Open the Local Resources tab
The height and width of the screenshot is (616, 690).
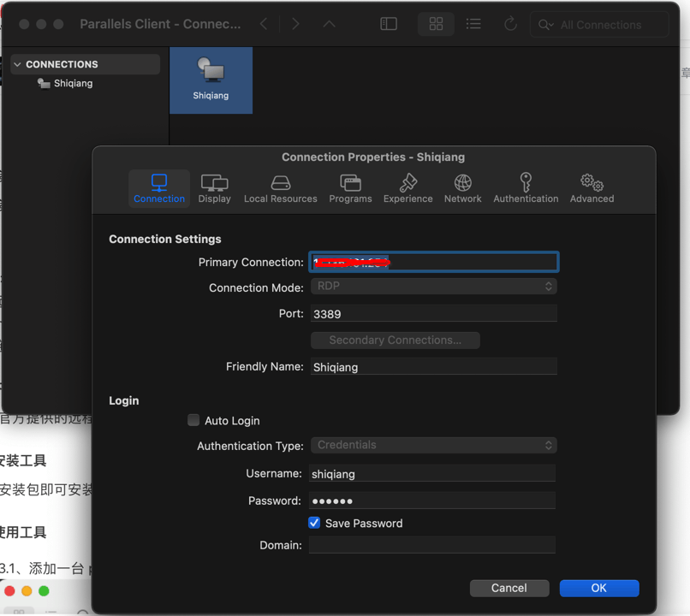[x=280, y=189]
